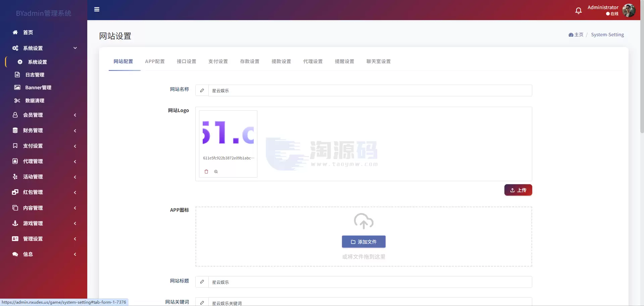Screen dimensions: 644x306
Task: Expand 代理管理 menu arrow
Action: pos(75,161)
